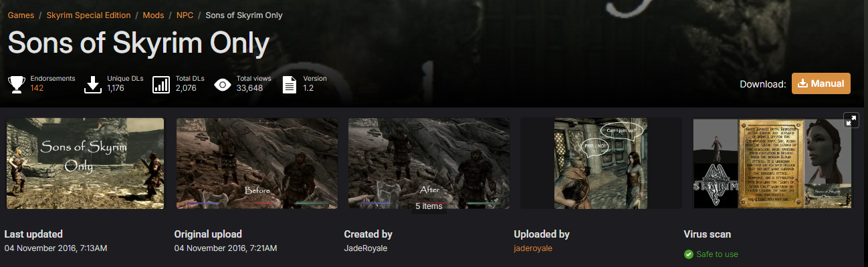Click the 5 items gallery label
This screenshot has height=267, width=868.
429,206
